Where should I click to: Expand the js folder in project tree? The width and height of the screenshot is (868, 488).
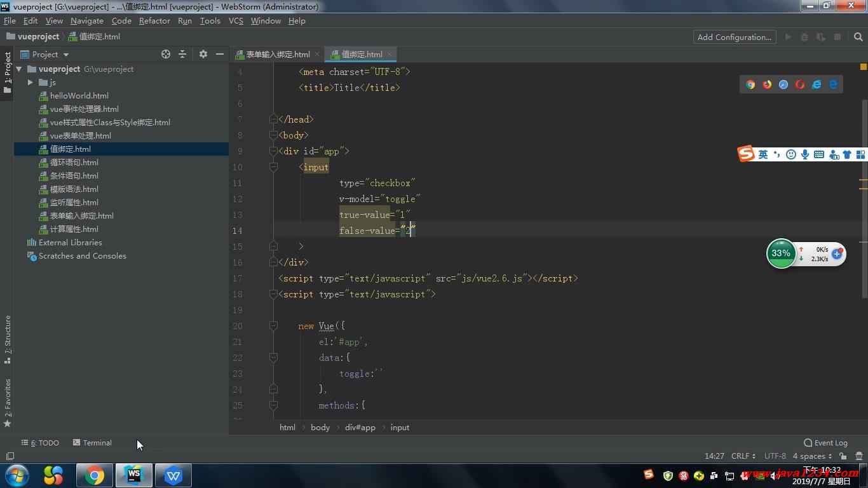click(x=30, y=83)
